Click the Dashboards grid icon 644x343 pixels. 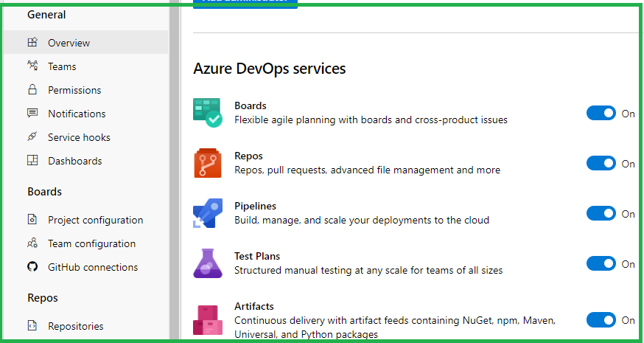click(32, 160)
